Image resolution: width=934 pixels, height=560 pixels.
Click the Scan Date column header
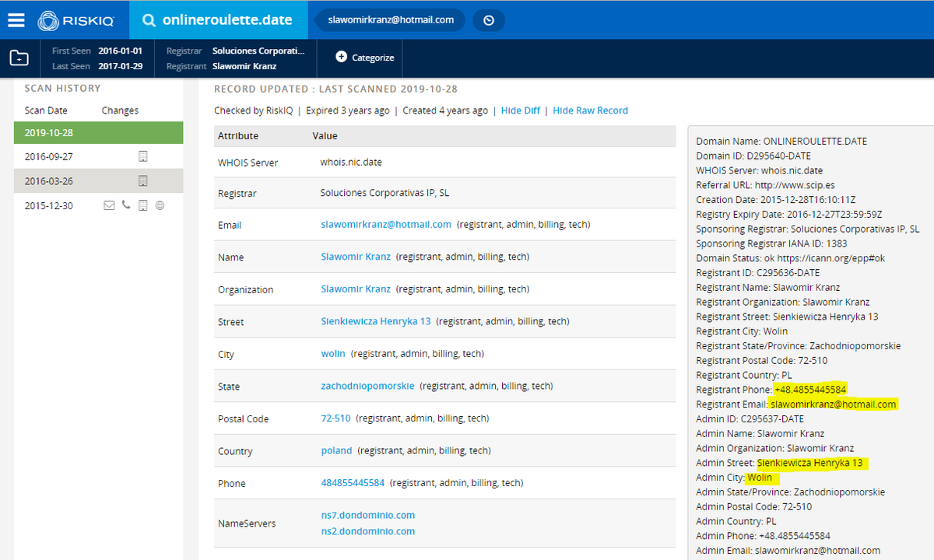[x=46, y=110]
